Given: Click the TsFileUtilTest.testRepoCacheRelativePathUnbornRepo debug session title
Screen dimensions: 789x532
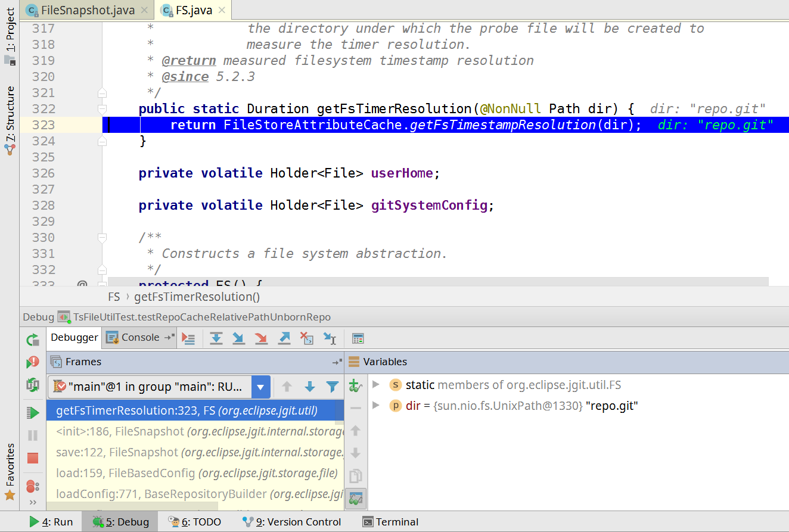Looking at the screenshot, I should point(202,317).
